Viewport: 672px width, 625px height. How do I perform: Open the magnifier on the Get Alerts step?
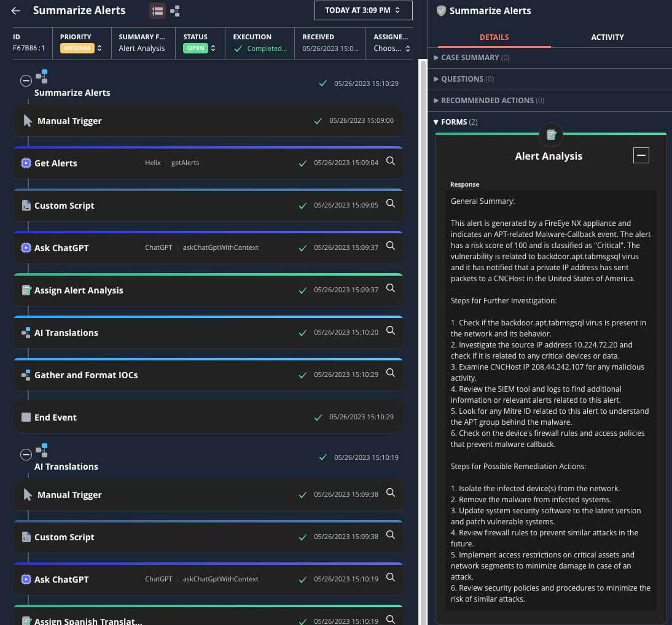pyautogui.click(x=390, y=161)
